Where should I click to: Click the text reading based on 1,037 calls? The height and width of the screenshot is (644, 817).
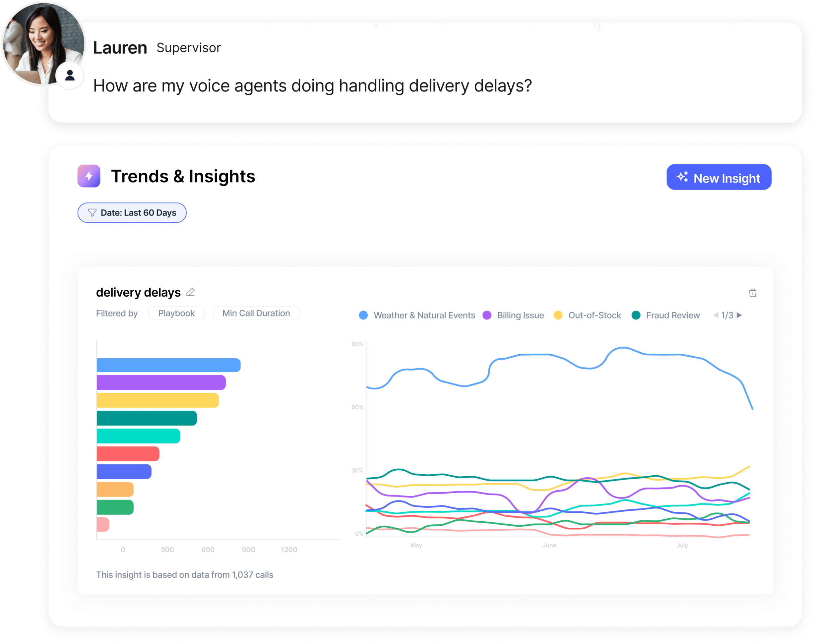coord(185,575)
